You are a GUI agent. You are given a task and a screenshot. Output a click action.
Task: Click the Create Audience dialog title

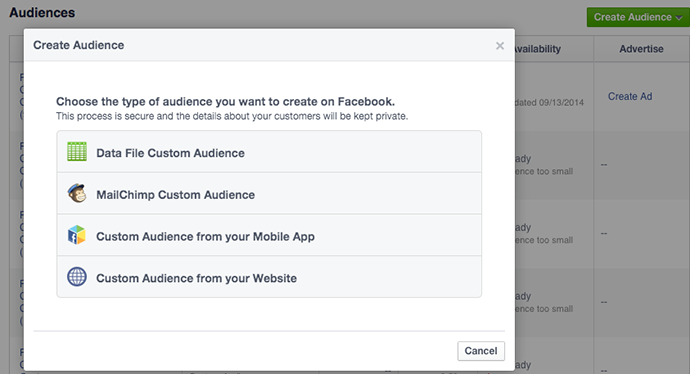click(x=79, y=45)
